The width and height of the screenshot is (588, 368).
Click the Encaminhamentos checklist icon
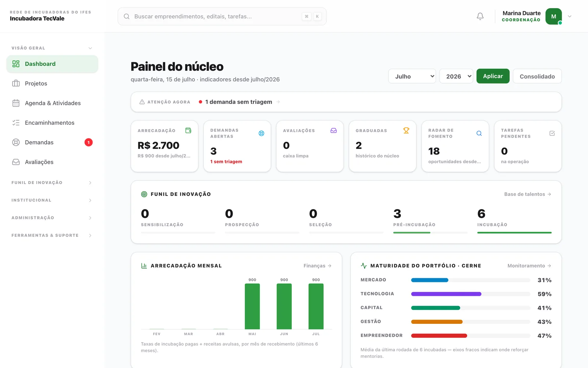(16, 123)
